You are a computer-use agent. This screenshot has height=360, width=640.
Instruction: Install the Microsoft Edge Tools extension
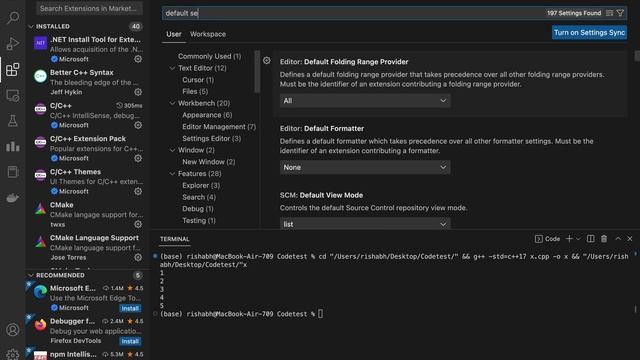pyautogui.click(x=130, y=308)
